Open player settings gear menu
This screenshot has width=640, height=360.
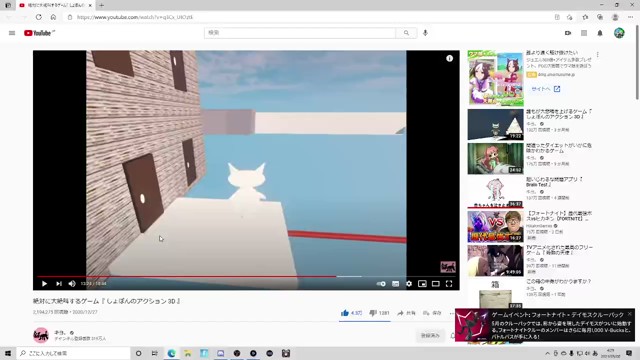pos(409,284)
